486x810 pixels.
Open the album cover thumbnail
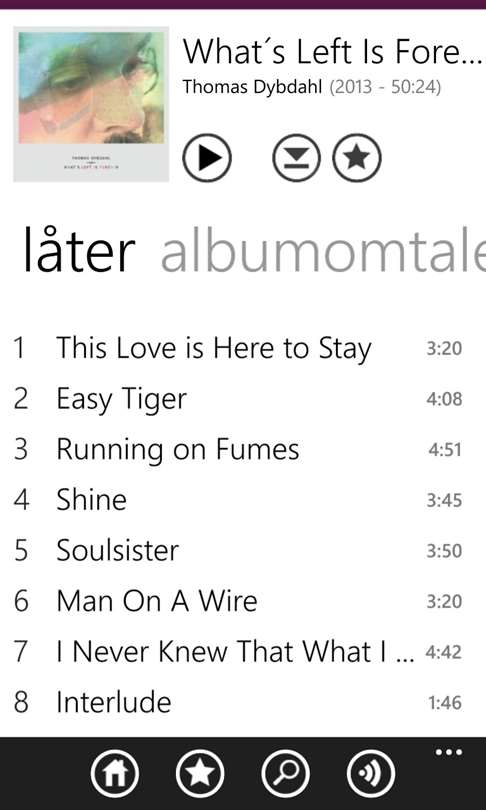pos(91,104)
